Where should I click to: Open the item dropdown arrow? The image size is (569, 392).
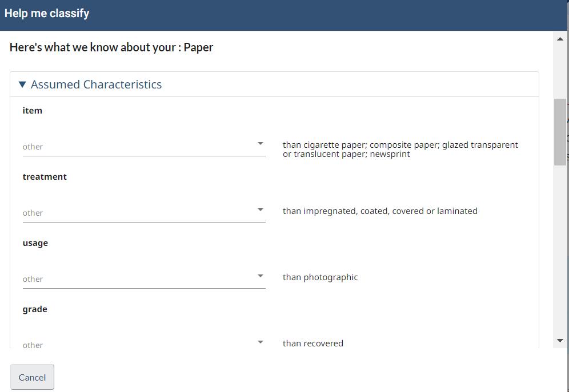(261, 144)
